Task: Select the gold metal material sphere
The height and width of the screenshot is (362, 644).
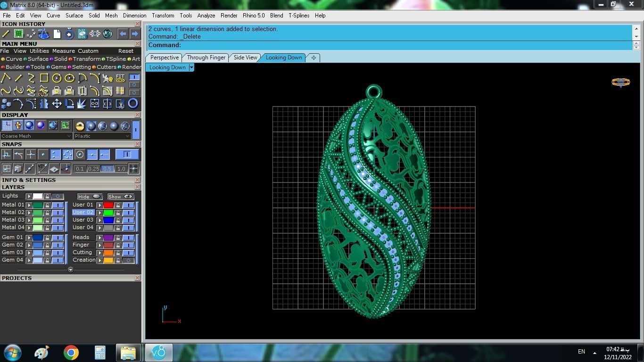Action: (x=80, y=126)
